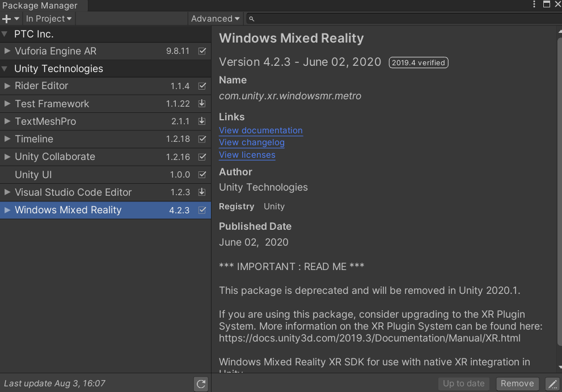Click the Up to date button
The image size is (562, 392).
(463, 383)
